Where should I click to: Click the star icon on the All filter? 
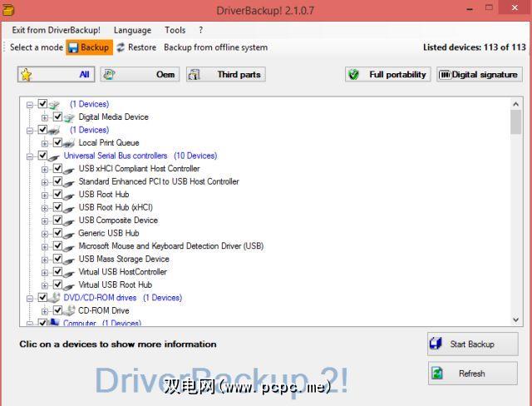tap(26, 75)
